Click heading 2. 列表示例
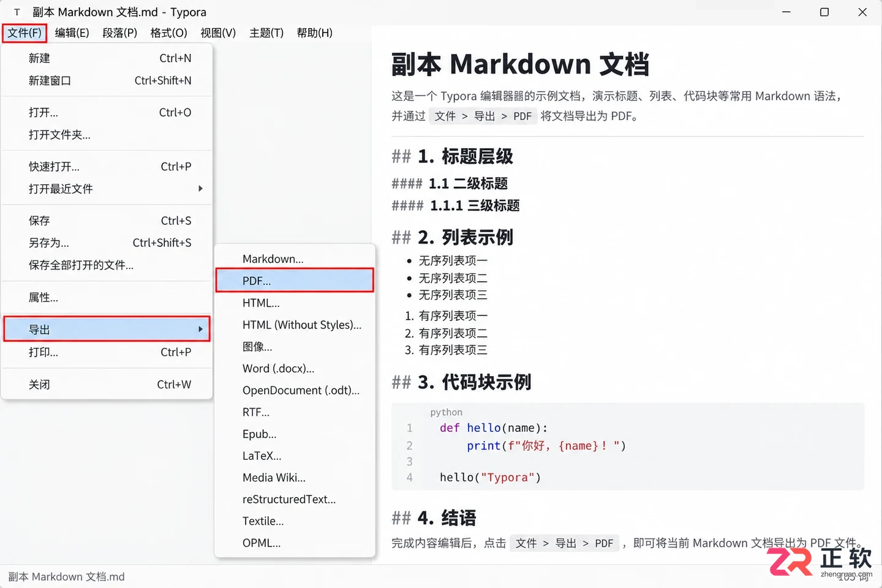882x588 pixels. [466, 238]
